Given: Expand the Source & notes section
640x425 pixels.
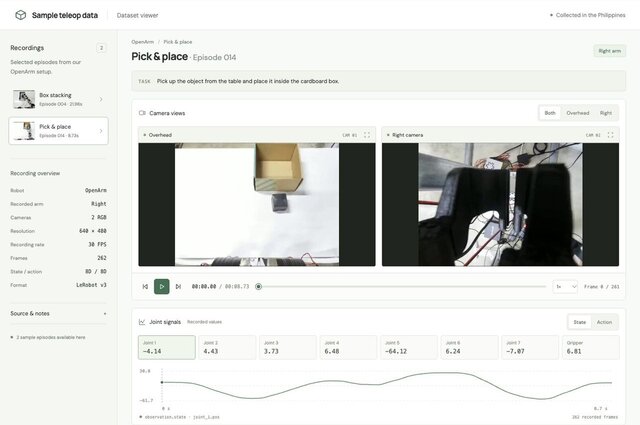Looking at the screenshot, I should [x=58, y=314].
